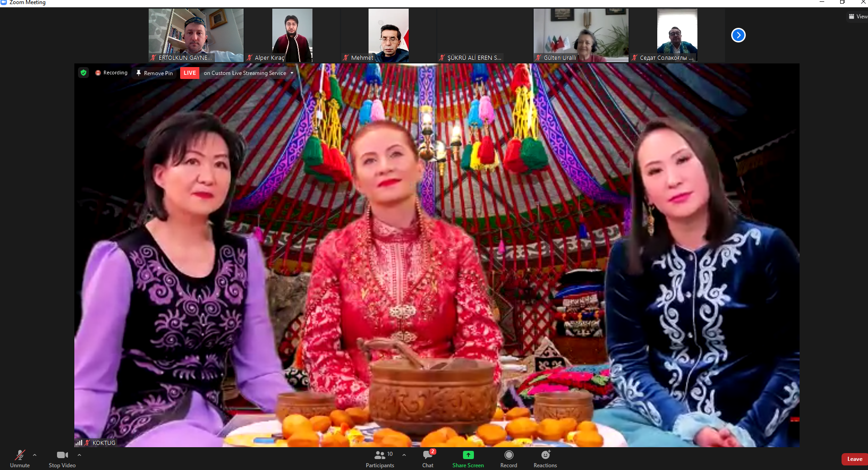This screenshot has width=868, height=470.
Task: Toggle Stop Video camera button
Action: [x=62, y=455]
